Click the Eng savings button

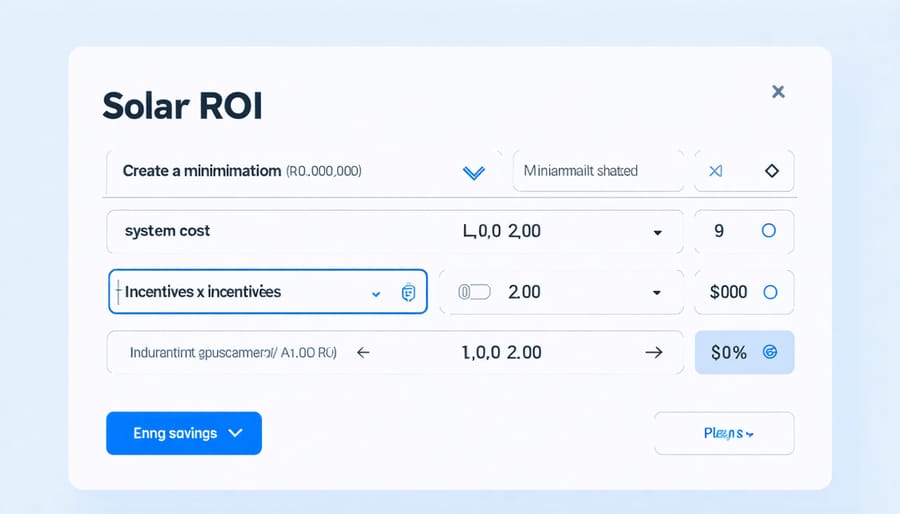click(184, 433)
